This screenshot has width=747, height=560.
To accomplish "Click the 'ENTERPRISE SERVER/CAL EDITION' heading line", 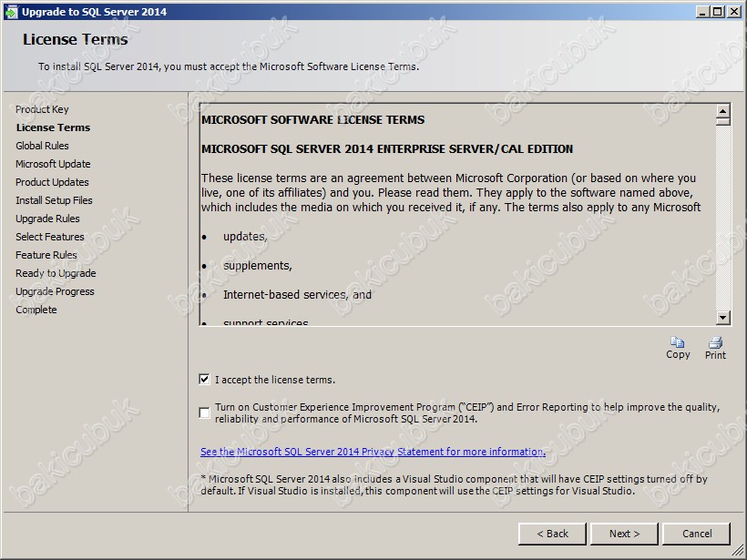I will tap(387, 149).
